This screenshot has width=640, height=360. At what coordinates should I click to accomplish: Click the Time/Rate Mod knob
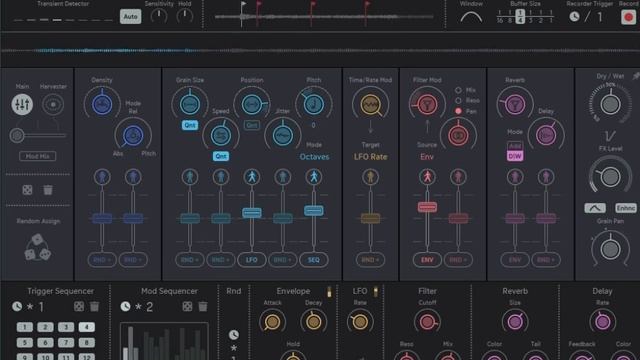[370, 104]
